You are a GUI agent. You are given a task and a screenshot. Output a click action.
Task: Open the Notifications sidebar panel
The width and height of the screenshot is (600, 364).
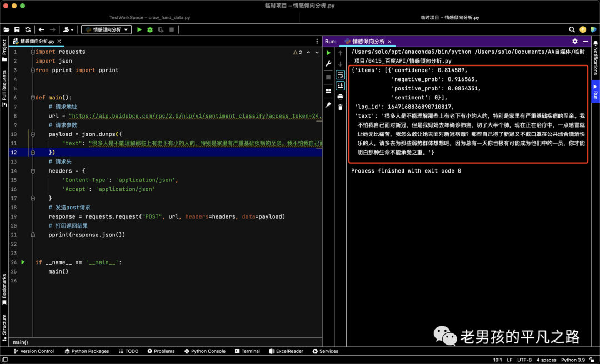coord(596,58)
